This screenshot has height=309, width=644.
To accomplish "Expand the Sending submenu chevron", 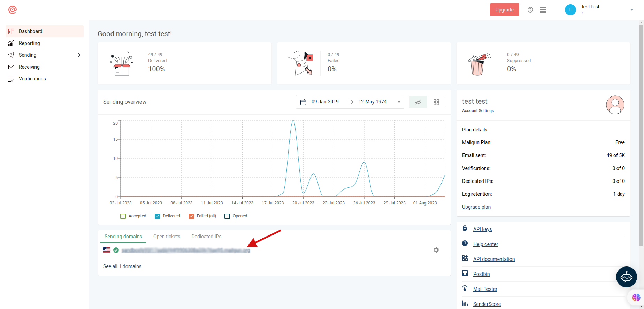I will [x=79, y=55].
